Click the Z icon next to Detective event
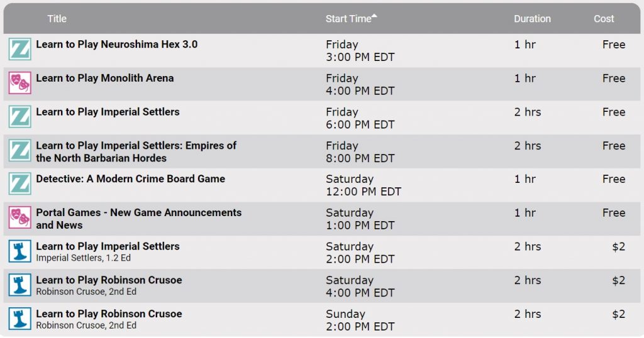 pos(19,183)
